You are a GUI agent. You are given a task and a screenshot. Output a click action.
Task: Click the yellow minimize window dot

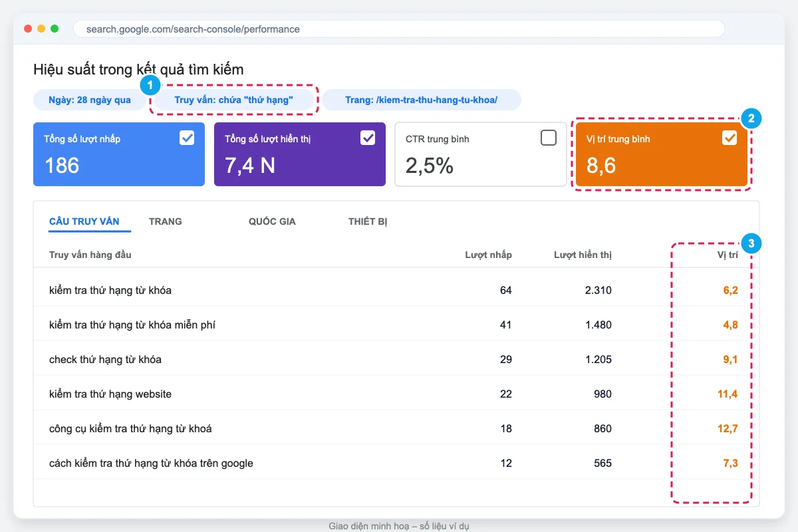pyautogui.click(x=41, y=29)
